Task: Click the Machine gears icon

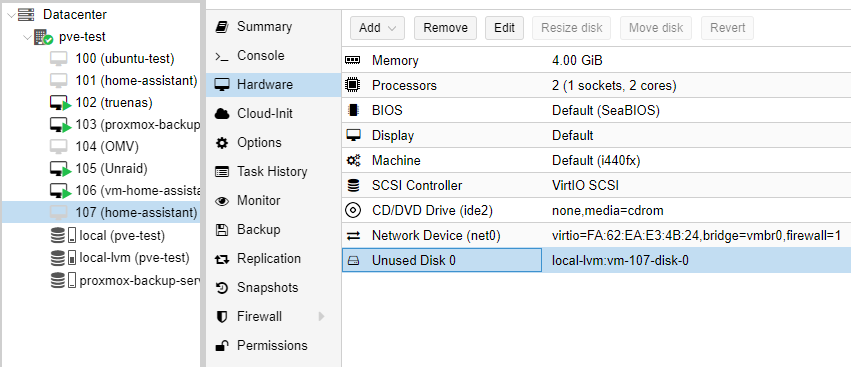Action: click(x=353, y=160)
